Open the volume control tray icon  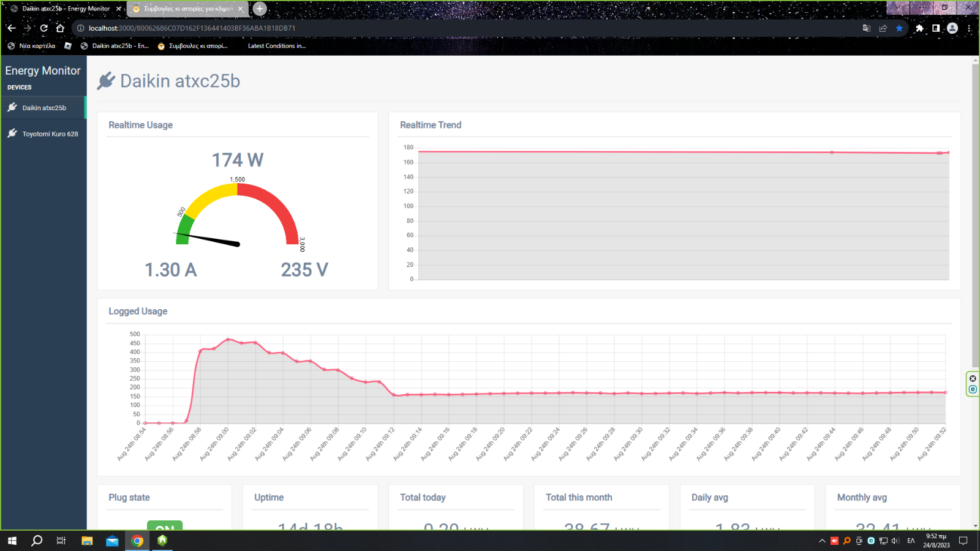(895, 541)
